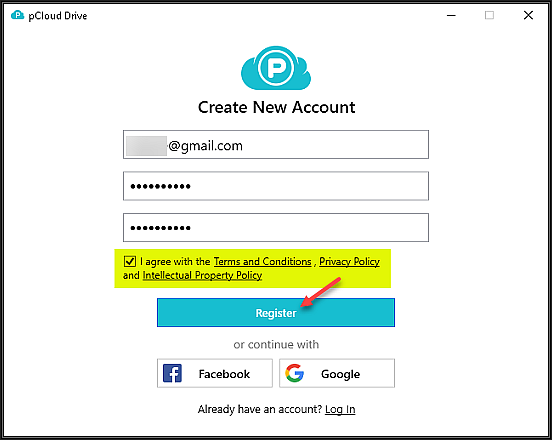
Task: Click the 'or continue with' text
Action: pyautogui.click(x=276, y=344)
